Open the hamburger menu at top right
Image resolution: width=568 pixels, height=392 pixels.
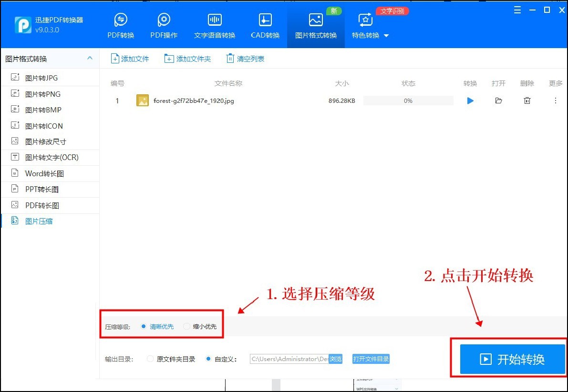517,10
